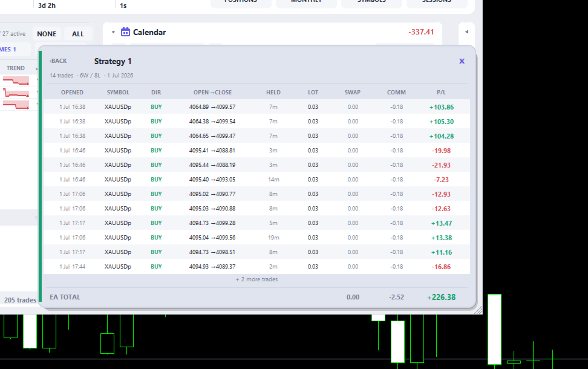The height and width of the screenshot is (369, 588).
Task: Select the ALL filter button
Action: tap(77, 34)
